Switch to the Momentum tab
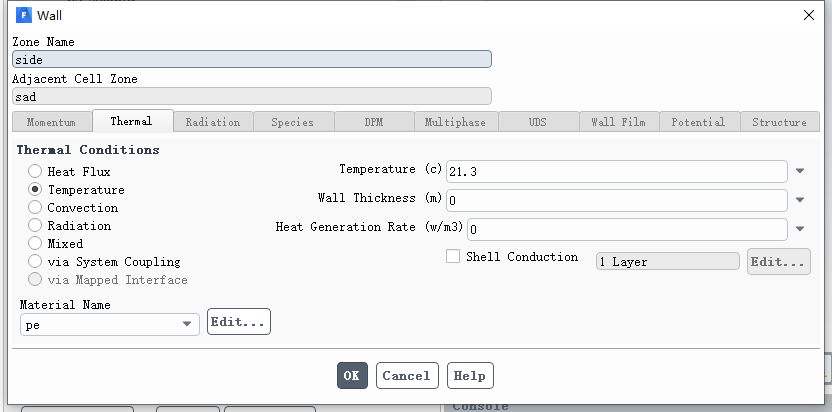832x412 pixels. [51, 122]
